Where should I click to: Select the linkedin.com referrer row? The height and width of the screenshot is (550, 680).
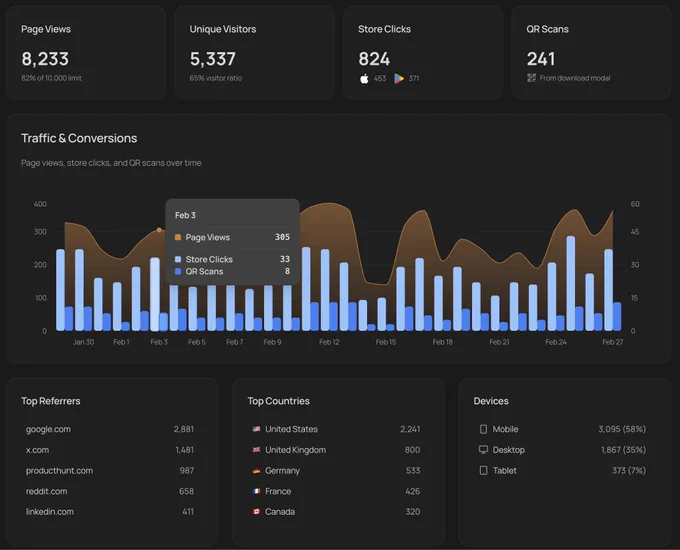(110, 512)
